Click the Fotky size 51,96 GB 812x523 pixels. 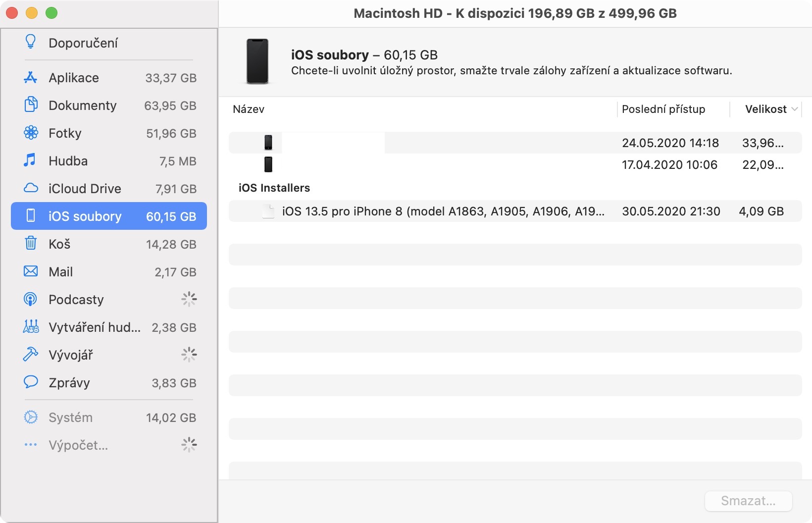(171, 133)
